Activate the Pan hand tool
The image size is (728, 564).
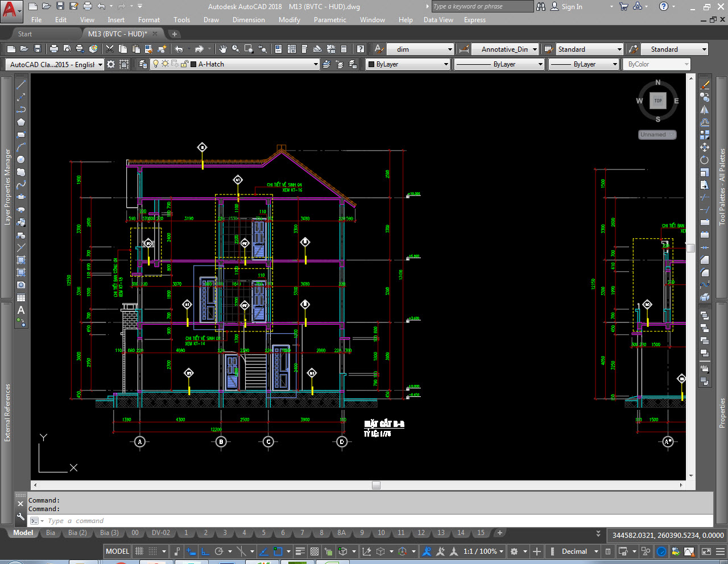coord(223,49)
